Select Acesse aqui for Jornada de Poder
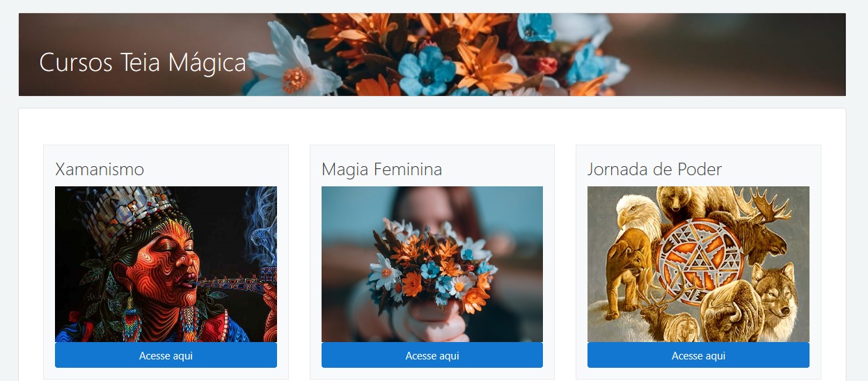Screen dimensions: 868x381 coord(698,355)
